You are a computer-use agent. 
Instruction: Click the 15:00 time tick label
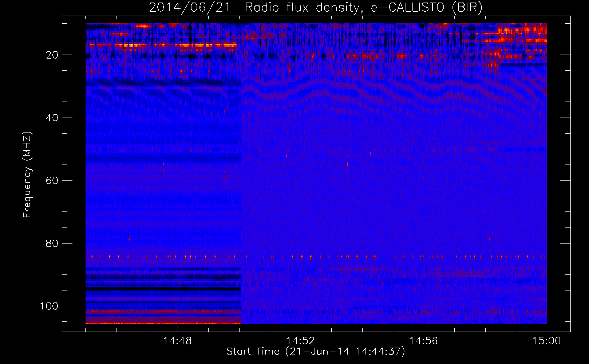point(547,341)
